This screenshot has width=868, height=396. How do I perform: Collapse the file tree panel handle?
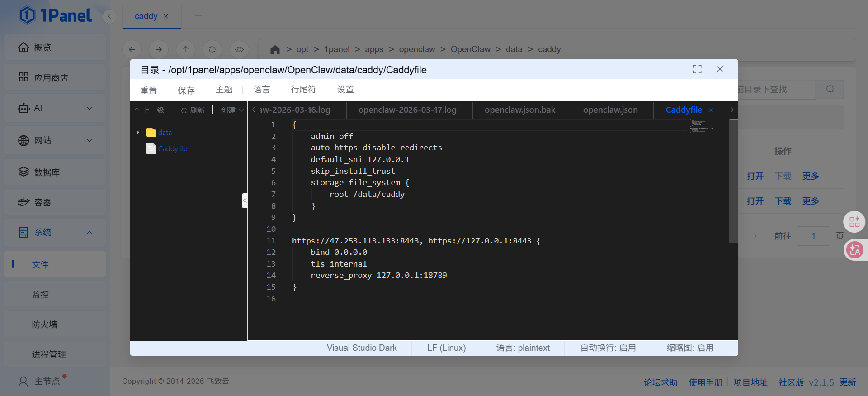click(x=245, y=200)
